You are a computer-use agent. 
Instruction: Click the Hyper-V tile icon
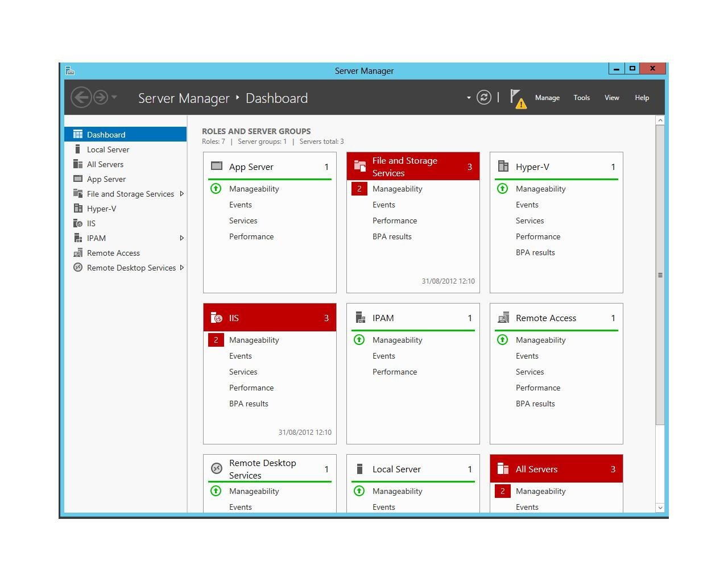[x=503, y=167]
